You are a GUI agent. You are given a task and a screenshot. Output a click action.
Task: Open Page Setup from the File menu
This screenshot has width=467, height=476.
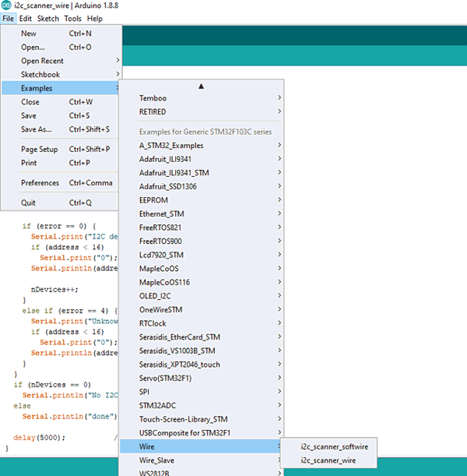point(60,149)
